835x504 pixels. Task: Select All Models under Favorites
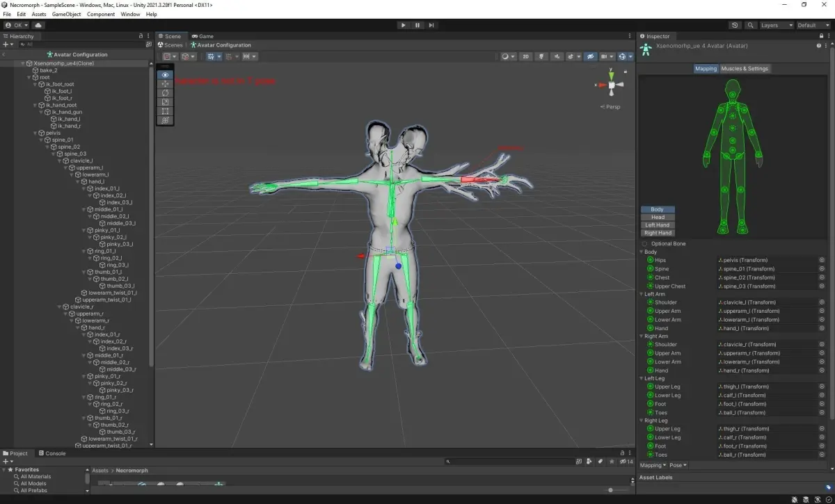tap(33, 483)
